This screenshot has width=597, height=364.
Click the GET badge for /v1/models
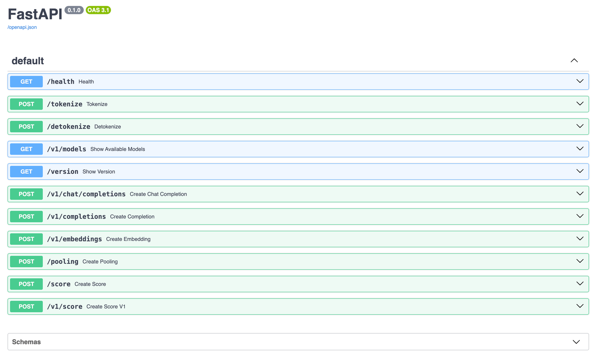coord(26,149)
